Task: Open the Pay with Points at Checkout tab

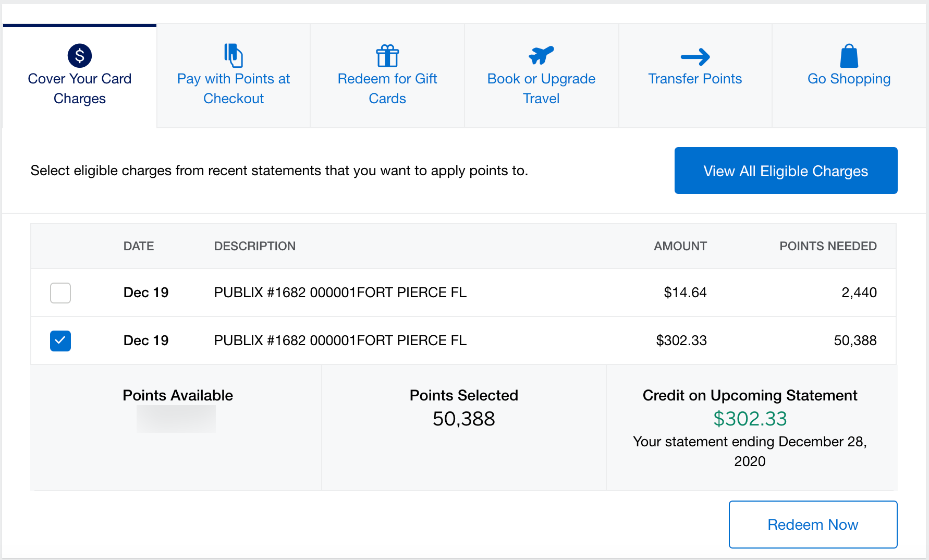Action: pos(233,88)
